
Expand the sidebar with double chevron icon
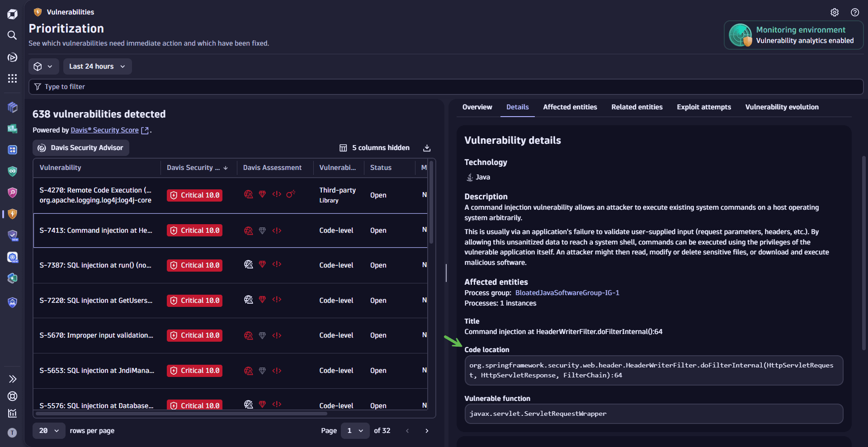click(12, 379)
